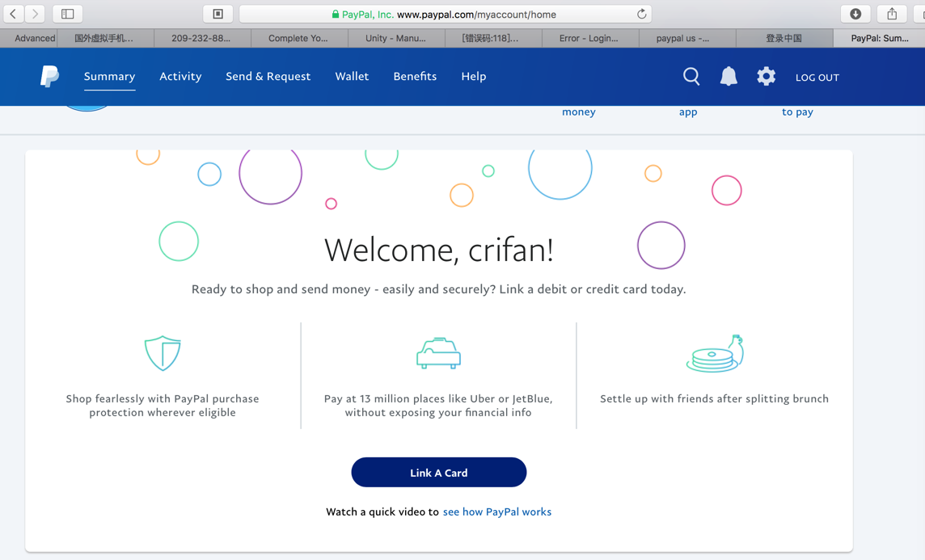
Task: Click the green lock icon in address bar
Action: coord(335,15)
